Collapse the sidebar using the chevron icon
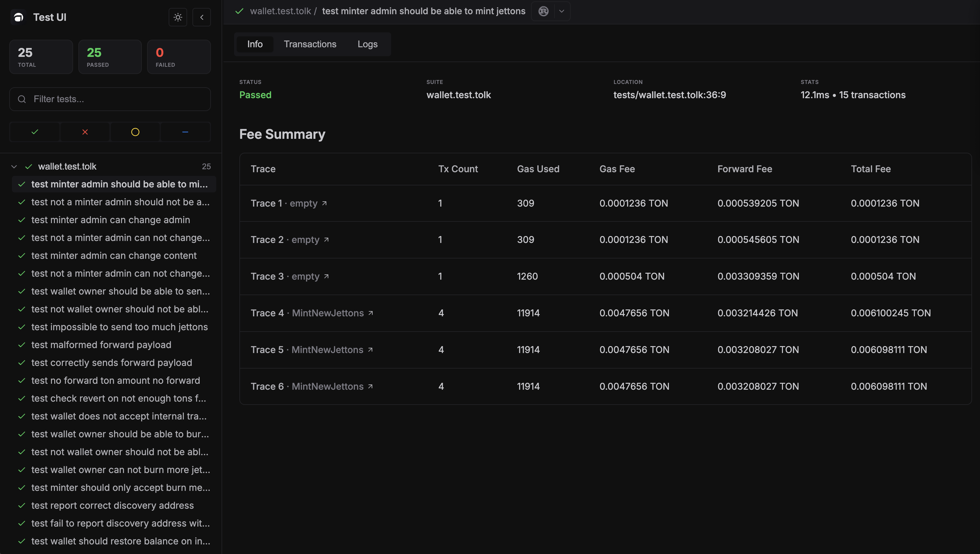The image size is (980, 554). tap(202, 17)
